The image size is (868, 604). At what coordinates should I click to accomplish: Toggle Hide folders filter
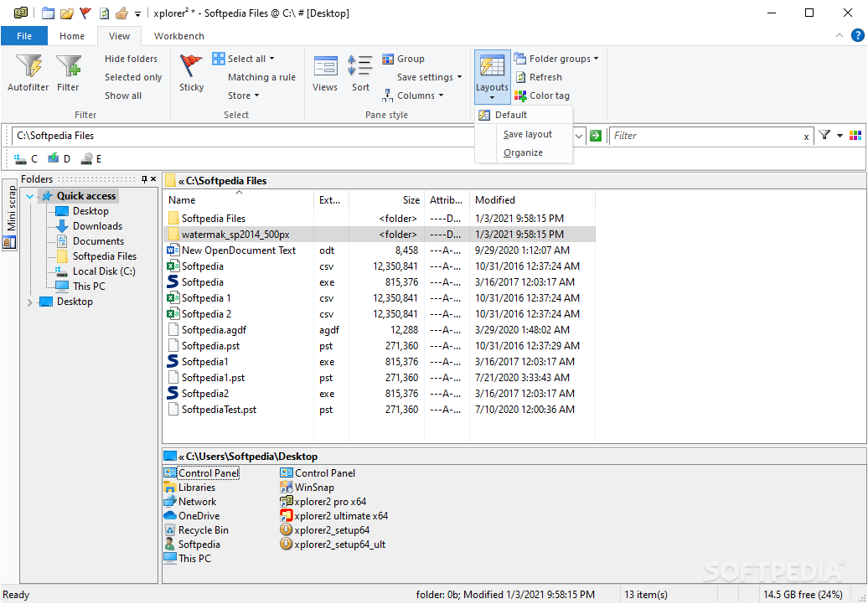[x=132, y=59]
